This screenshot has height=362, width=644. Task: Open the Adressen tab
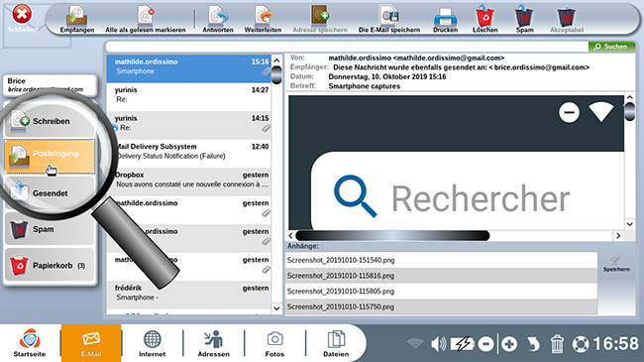(214, 343)
